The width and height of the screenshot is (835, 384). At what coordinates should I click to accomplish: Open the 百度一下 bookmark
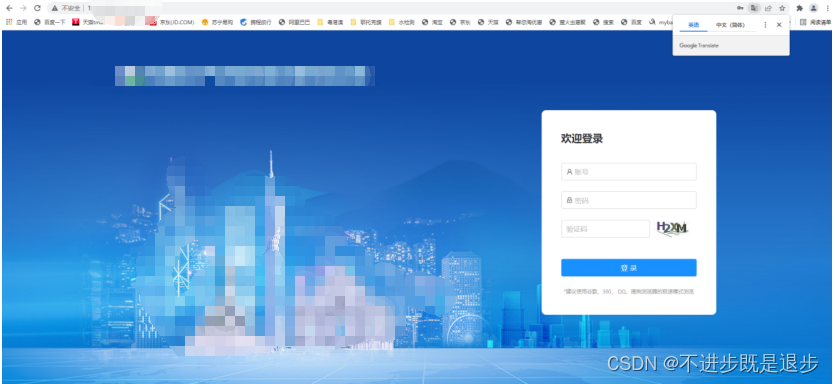(50, 22)
